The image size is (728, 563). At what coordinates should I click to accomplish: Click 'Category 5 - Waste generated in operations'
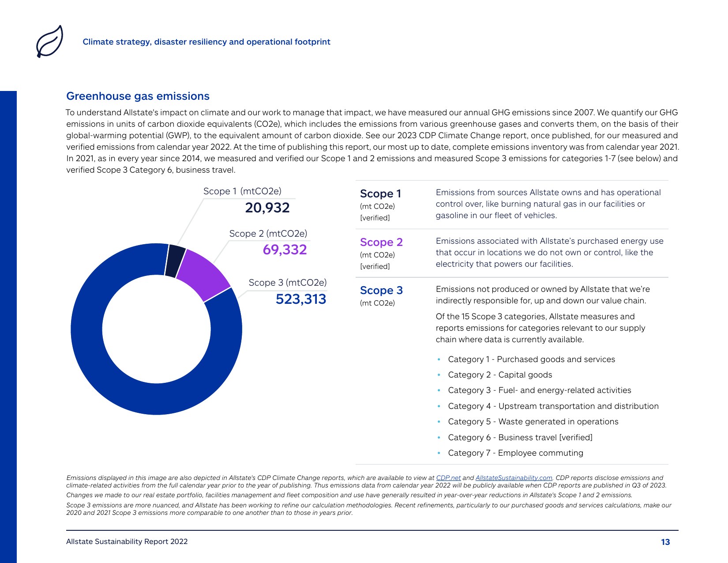[533, 422]
